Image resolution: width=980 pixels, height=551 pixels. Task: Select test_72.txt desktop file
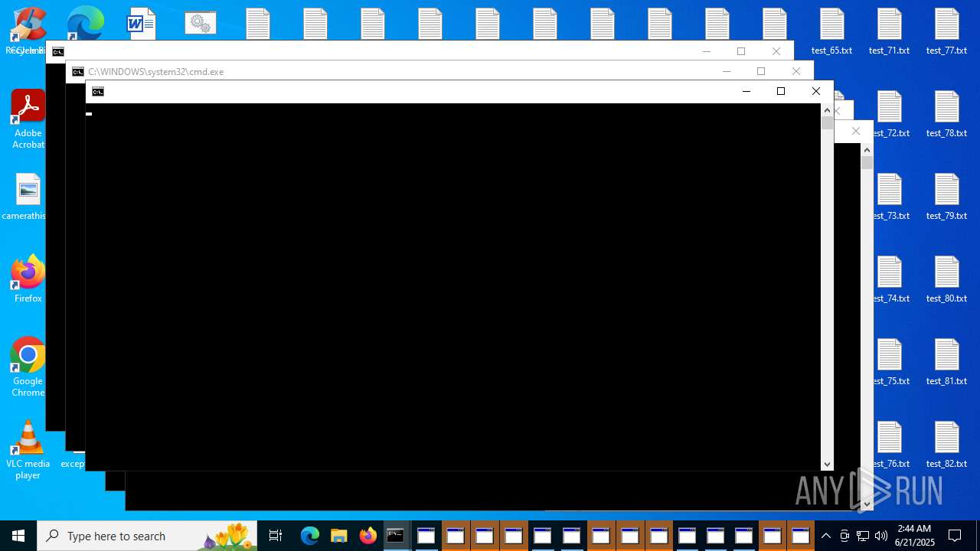point(891,115)
